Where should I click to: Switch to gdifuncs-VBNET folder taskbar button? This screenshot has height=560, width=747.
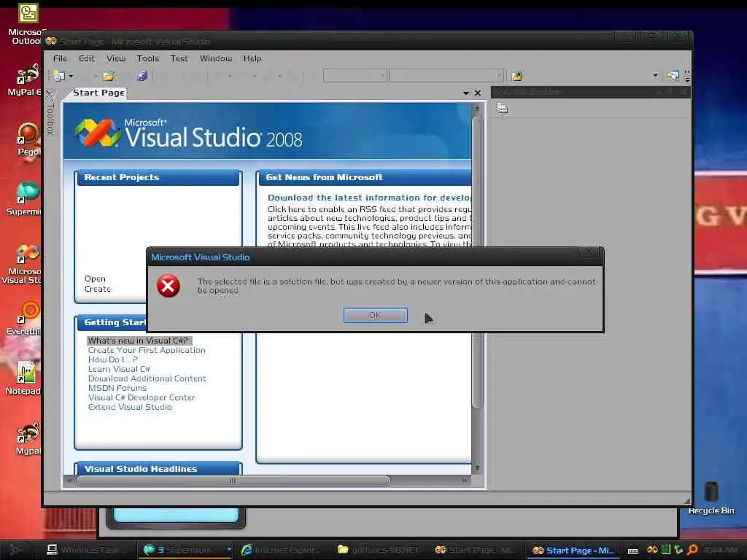tap(379, 550)
